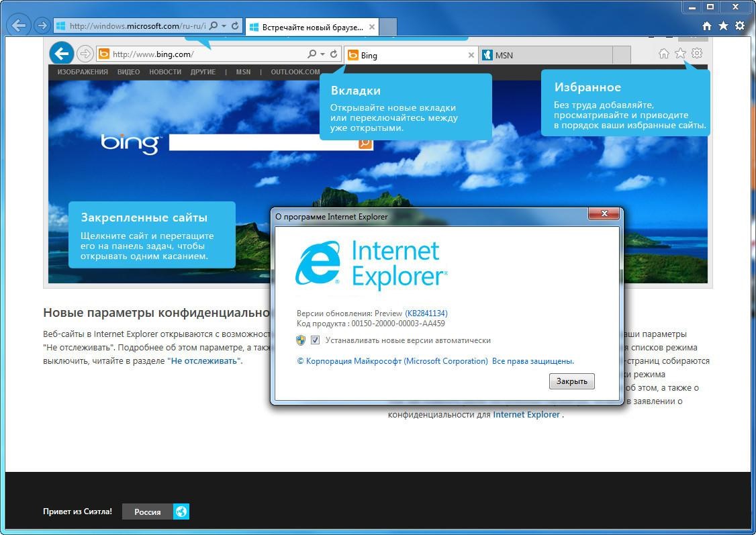The width and height of the screenshot is (756, 535).
Task: Click the blue back arrow in the pictured browser
Action: (61, 54)
